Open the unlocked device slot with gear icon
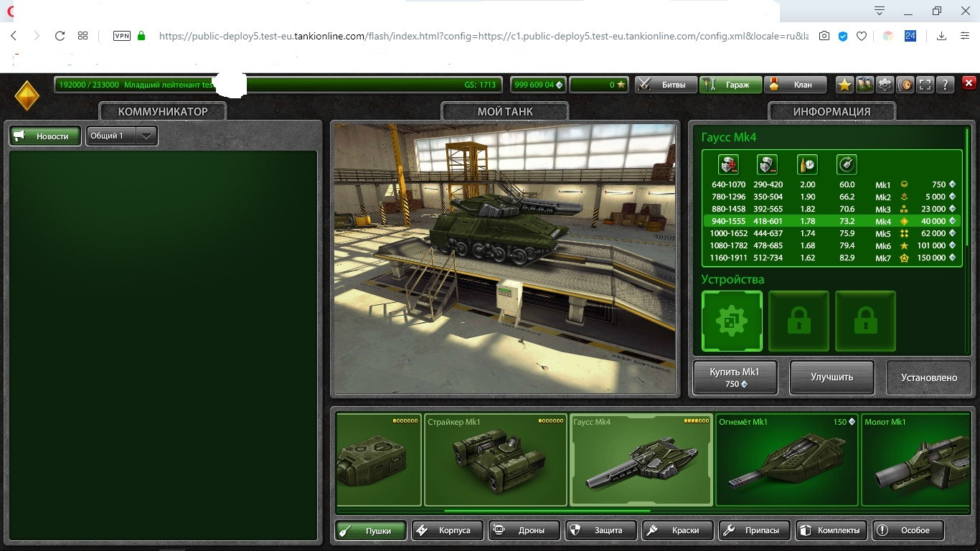Image resolution: width=980 pixels, height=551 pixels. click(732, 321)
